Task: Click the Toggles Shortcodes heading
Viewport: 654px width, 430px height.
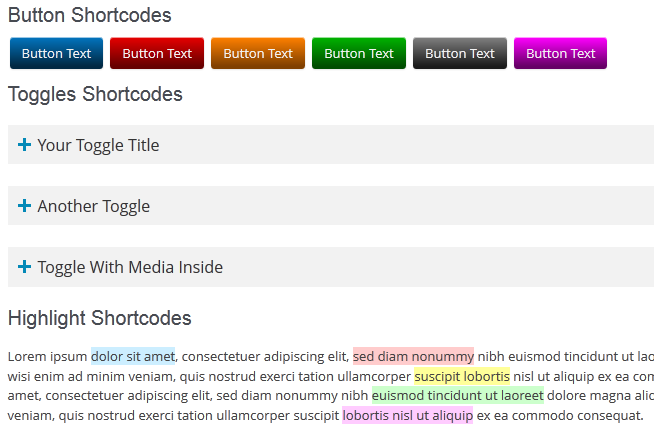Action: click(x=95, y=94)
